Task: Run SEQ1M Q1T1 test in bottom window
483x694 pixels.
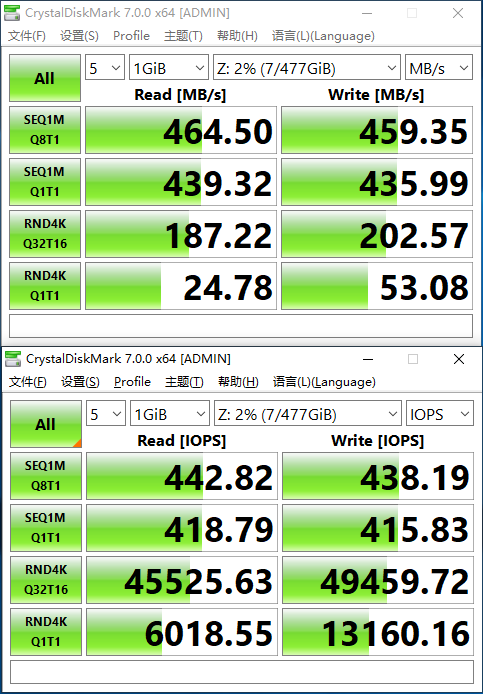Action: point(46,528)
